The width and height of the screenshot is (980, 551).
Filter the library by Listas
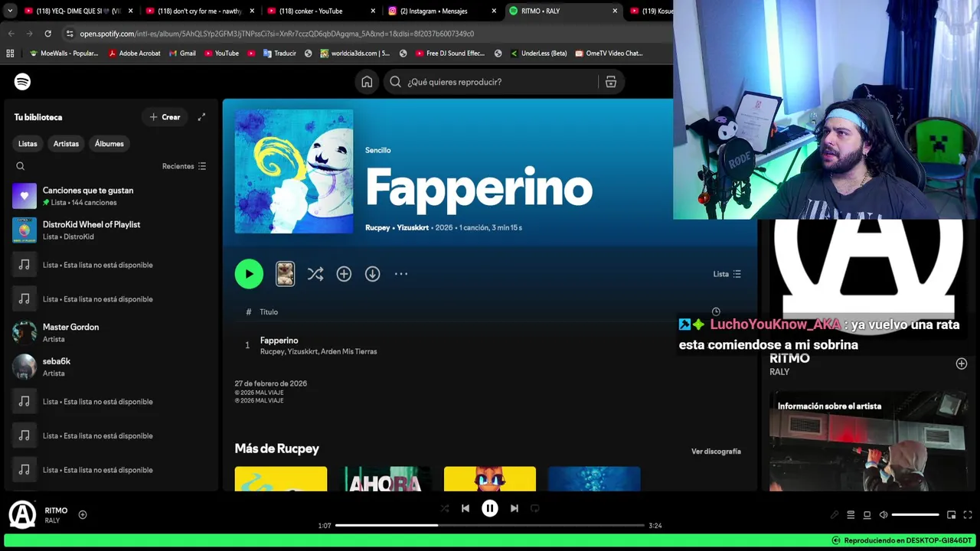tap(28, 144)
